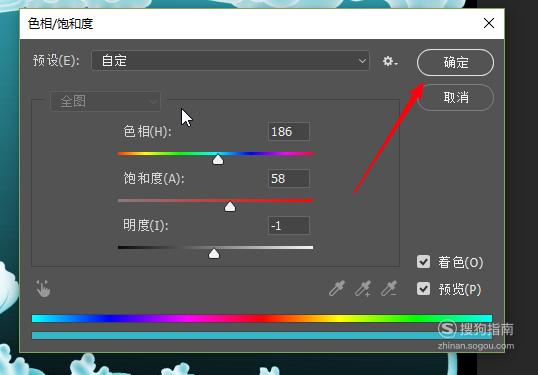Click the rainbow input color spectrum bar

(262, 318)
